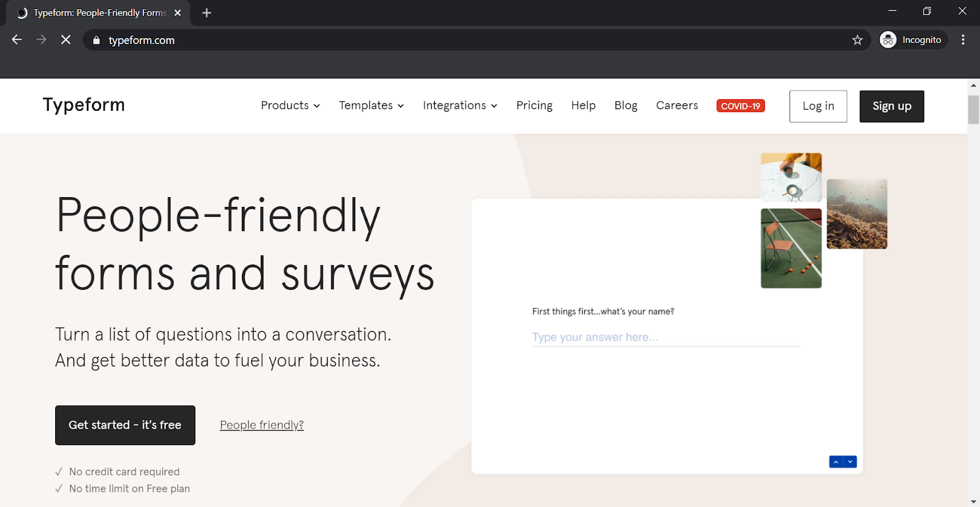Expand the Templates dropdown menu
Image resolution: width=980 pixels, height=507 pixels.
click(371, 105)
